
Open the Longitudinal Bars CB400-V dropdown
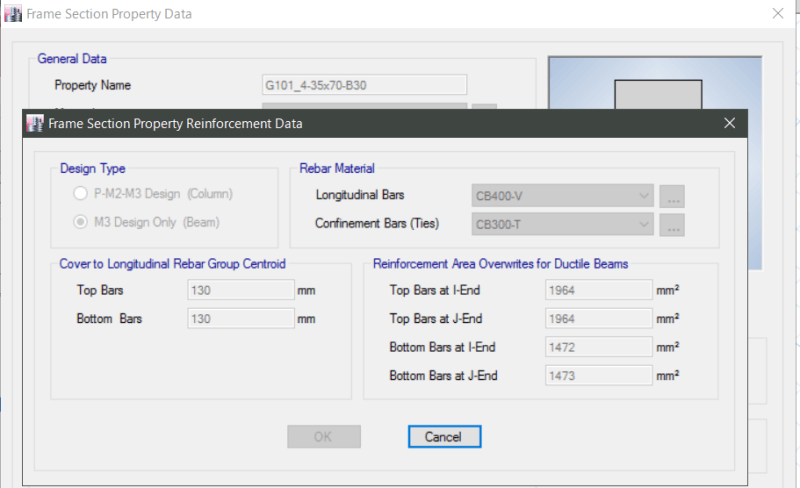pyautogui.click(x=562, y=196)
